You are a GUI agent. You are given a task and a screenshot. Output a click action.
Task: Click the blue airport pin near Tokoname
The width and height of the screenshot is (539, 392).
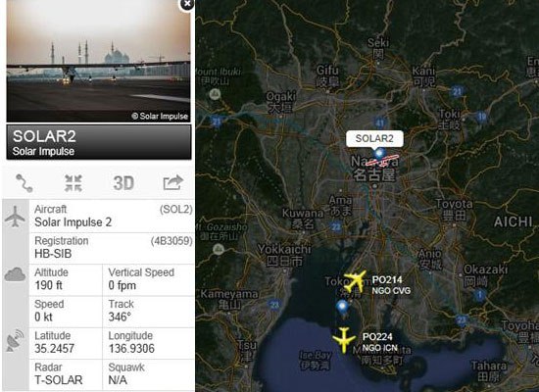coord(343,308)
